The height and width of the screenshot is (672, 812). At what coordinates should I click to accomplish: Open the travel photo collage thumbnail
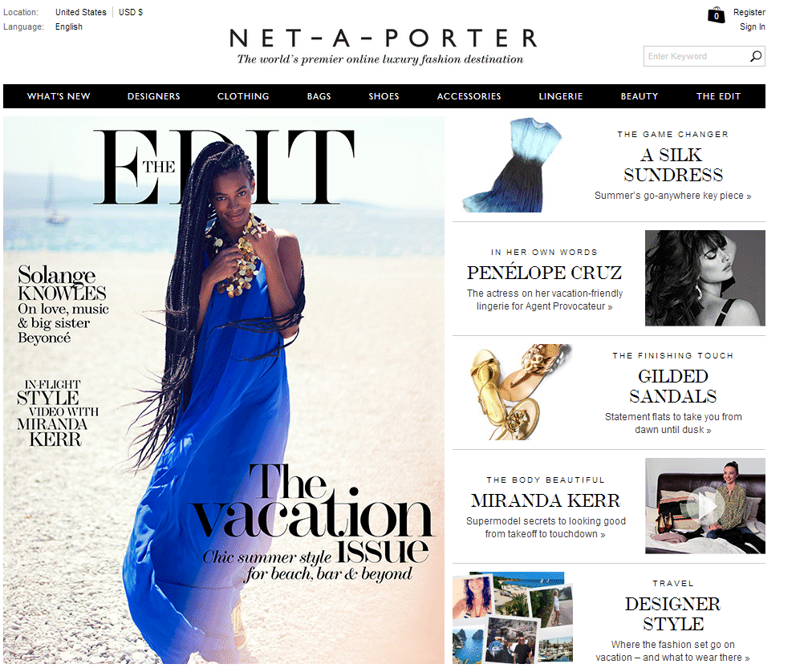(513, 617)
